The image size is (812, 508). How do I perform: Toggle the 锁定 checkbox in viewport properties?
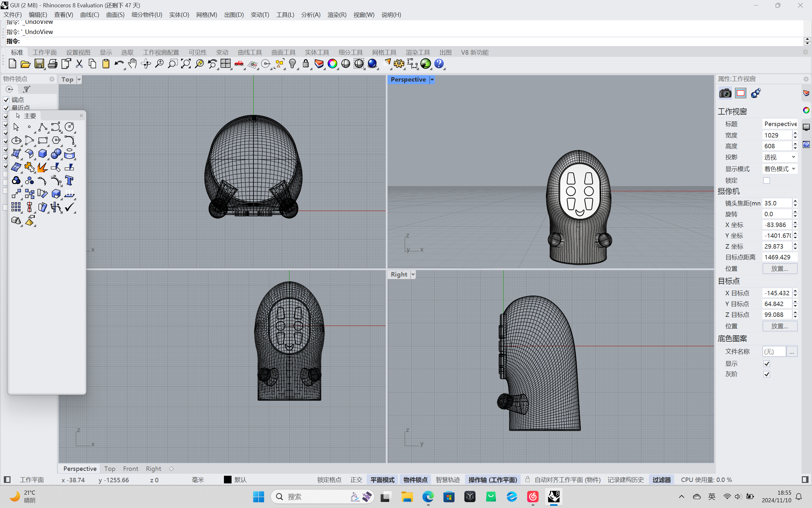(x=767, y=181)
